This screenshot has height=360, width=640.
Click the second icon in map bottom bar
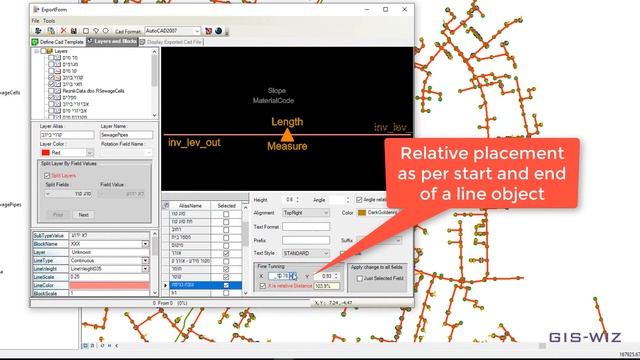point(93,346)
